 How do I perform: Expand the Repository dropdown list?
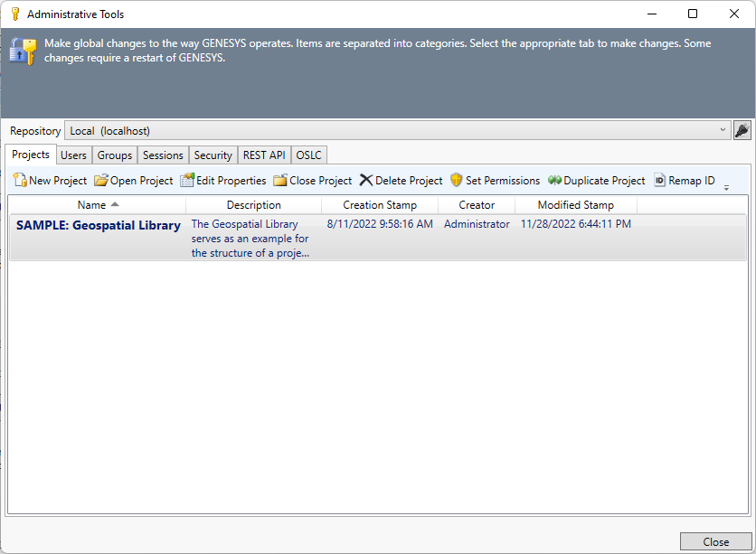pos(723,131)
